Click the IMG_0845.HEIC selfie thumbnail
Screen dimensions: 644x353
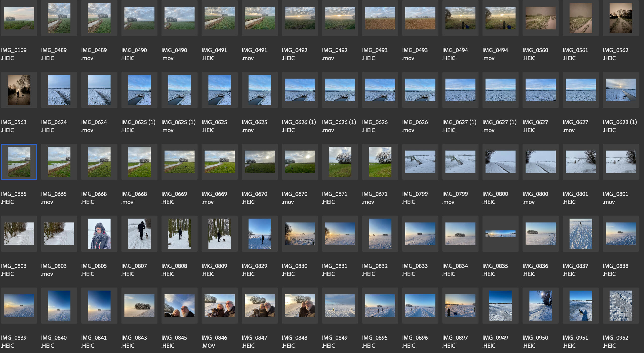point(179,305)
